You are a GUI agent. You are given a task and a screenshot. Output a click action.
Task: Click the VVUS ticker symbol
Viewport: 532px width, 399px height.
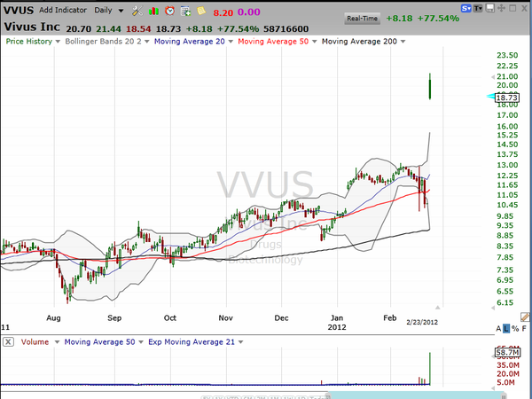(19, 10)
